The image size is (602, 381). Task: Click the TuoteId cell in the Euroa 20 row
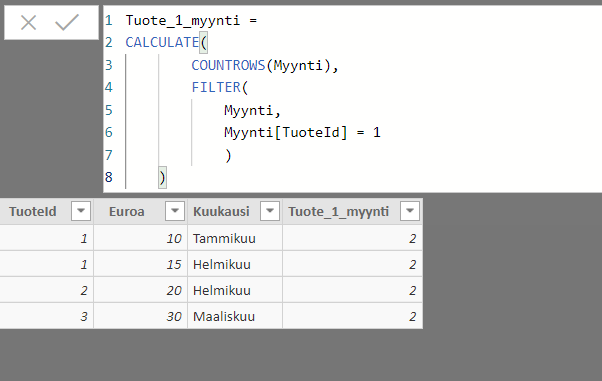(46, 290)
